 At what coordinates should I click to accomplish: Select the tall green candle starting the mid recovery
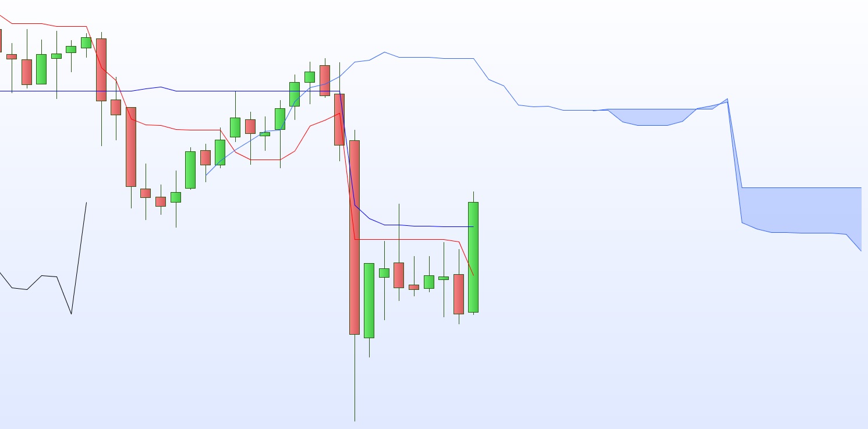coord(190,170)
